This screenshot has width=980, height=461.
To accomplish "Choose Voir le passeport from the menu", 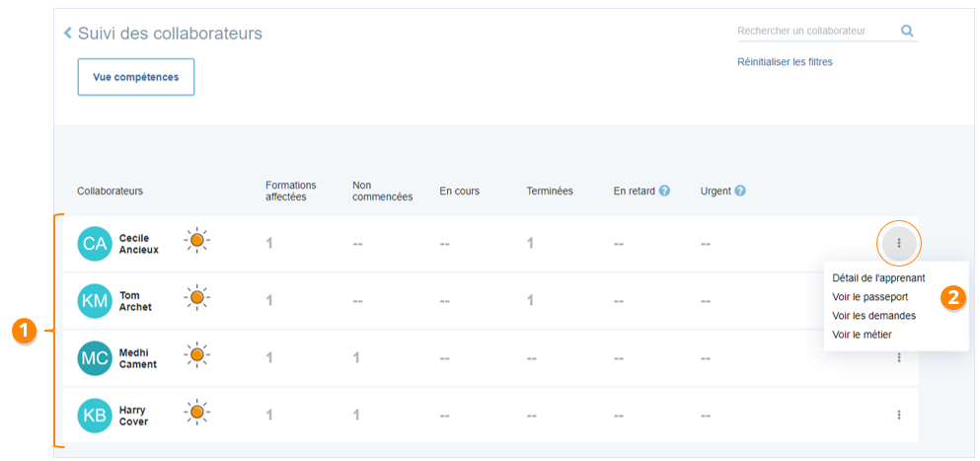I will click(x=869, y=296).
